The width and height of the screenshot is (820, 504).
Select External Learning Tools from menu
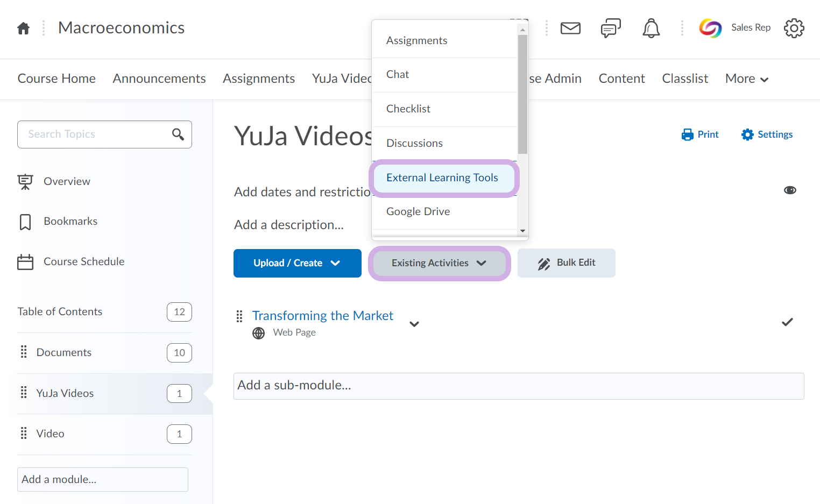[x=442, y=178]
